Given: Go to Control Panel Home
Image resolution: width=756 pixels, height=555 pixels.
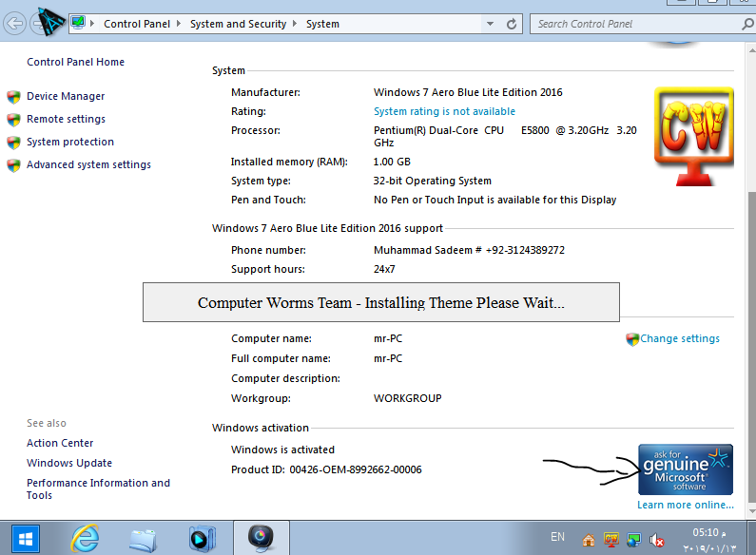Looking at the screenshot, I should pyautogui.click(x=76, y=62).
